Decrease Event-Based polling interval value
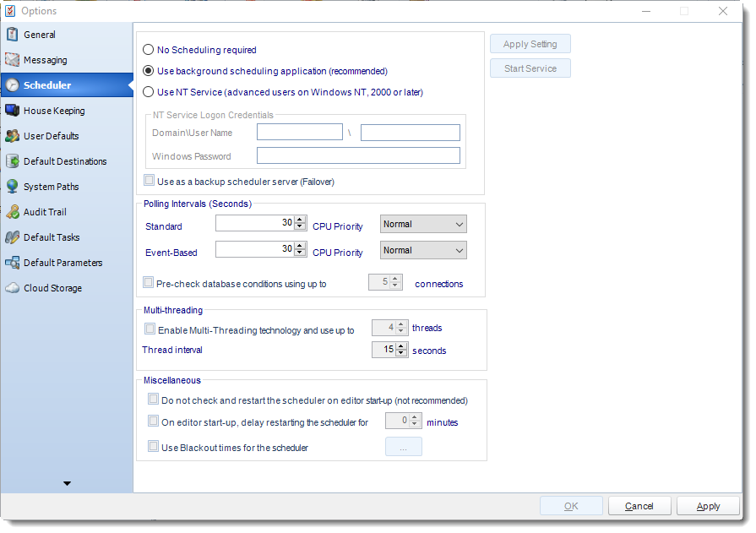Viewport: 756px width, 533px height. tap(300, 253)
